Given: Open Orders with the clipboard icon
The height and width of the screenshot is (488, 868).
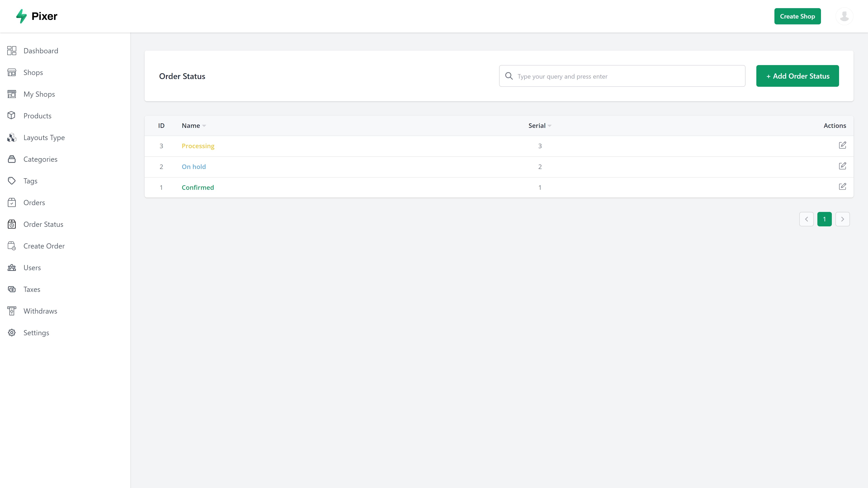Looking at the screenshot, I should pos(12,202).
